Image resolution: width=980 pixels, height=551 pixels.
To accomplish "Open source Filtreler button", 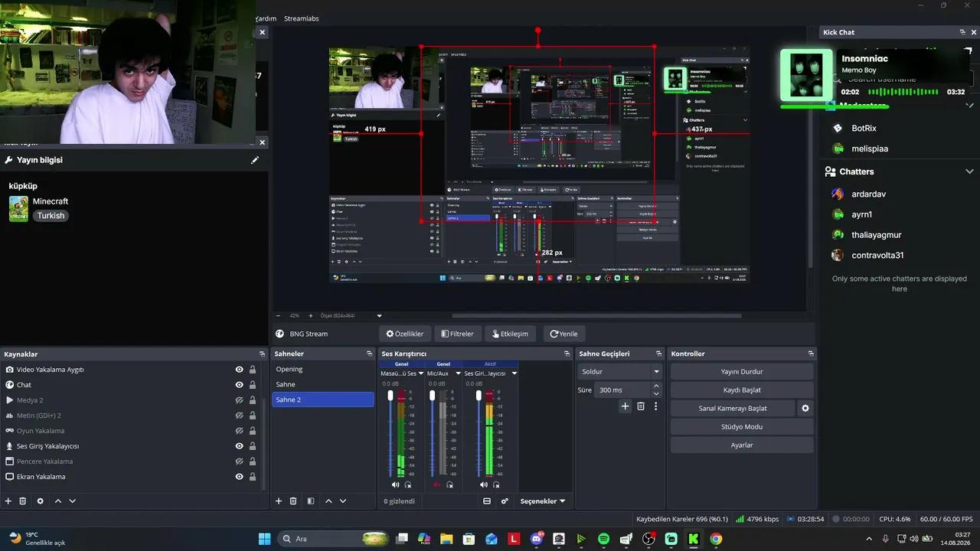I will tap(457, 334).
